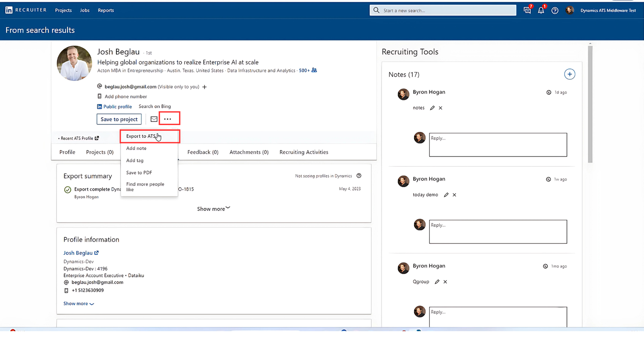The width and height of the screenshot is (644, 362).
Task: Open Josh Beglau external link icon in Profile information
Action: [96, 253]
